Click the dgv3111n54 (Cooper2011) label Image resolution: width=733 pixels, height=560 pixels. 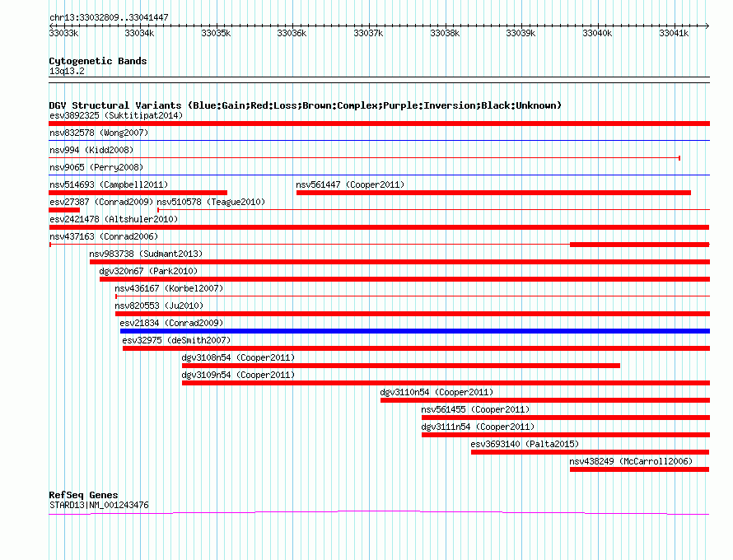[x=478, y=427]
